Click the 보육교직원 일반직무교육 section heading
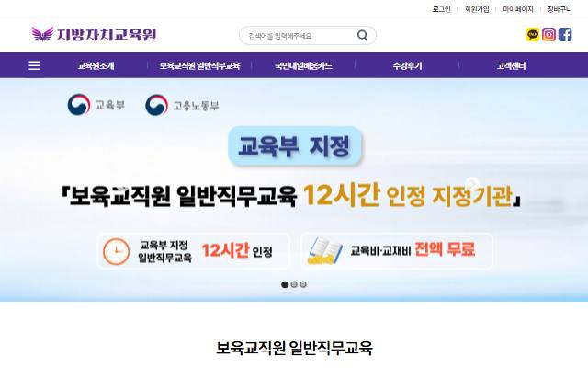The height and width of the screenshot is (368, 588). pos(294,348)
